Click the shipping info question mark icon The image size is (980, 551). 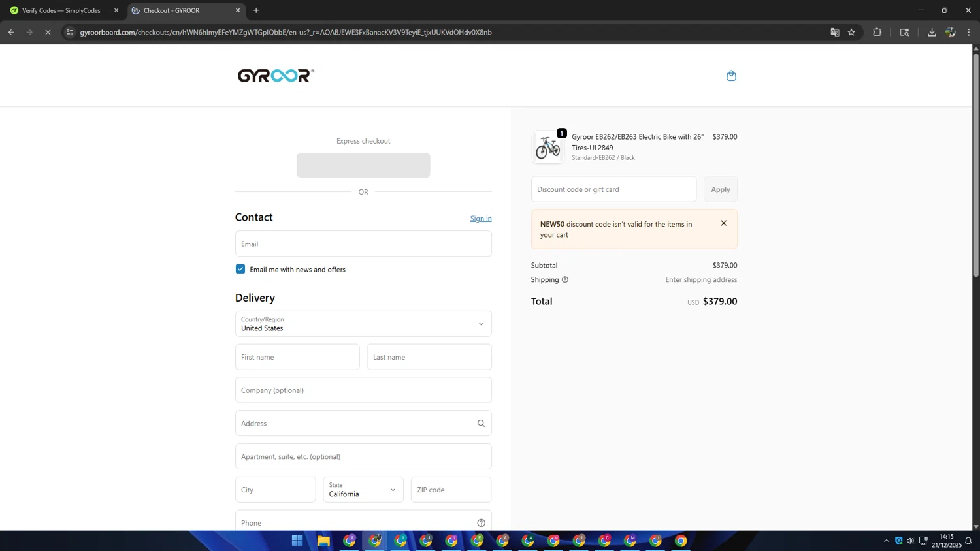coord(565,280)
